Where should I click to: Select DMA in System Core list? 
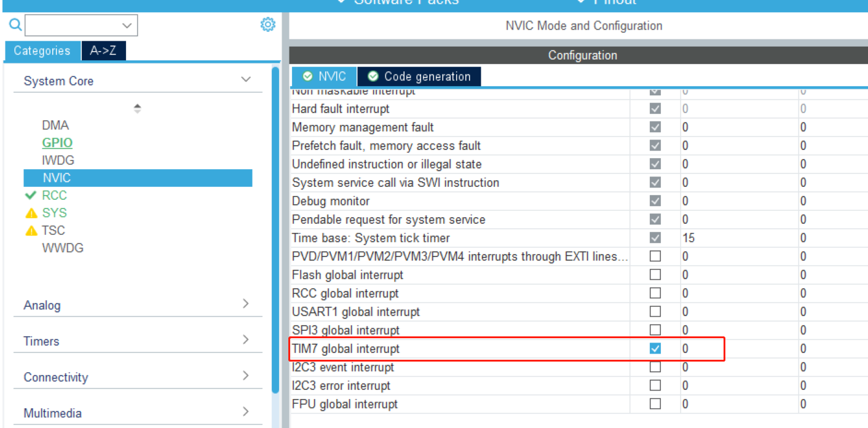click(x=55, y=125)
